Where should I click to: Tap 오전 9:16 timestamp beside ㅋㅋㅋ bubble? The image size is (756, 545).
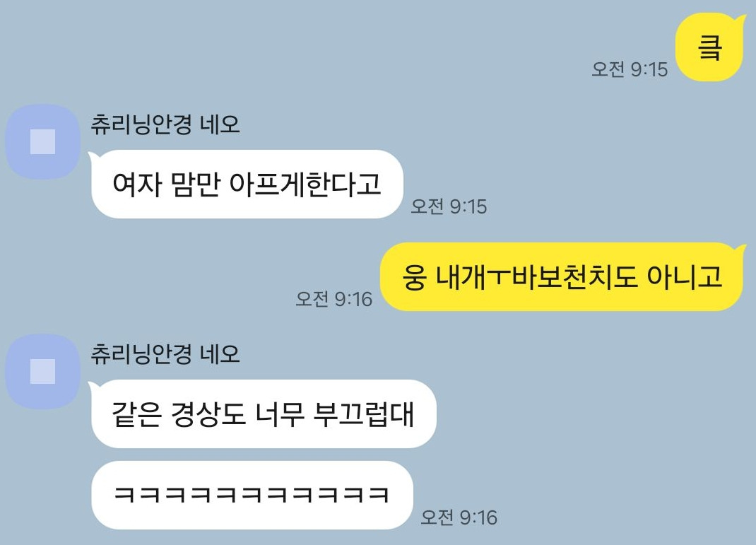click(x=459, y=517)
